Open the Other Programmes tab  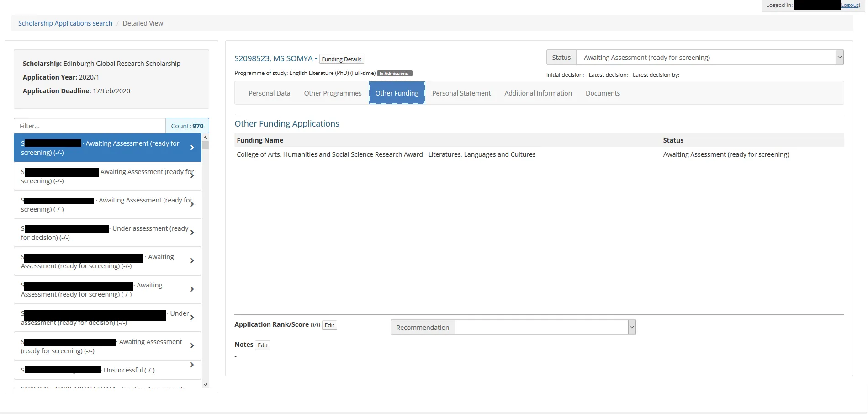[x=333, y=93]
